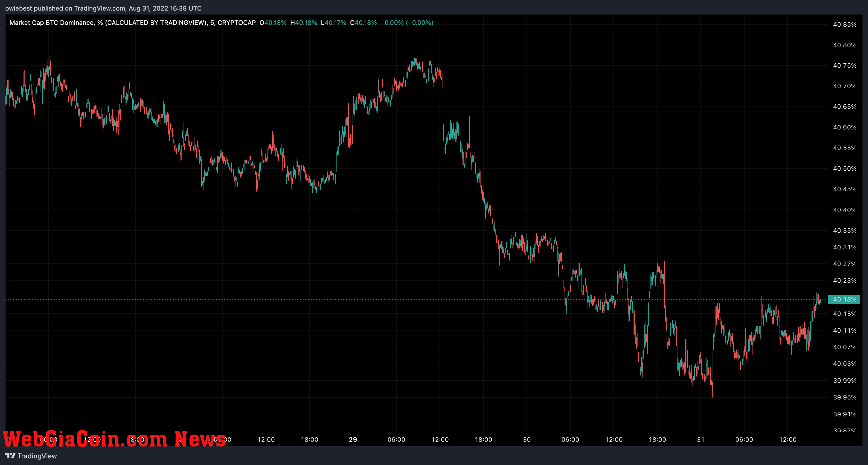Click the 18:00 label after date 29
868x465 pixels.
click(x=483, y=439)
